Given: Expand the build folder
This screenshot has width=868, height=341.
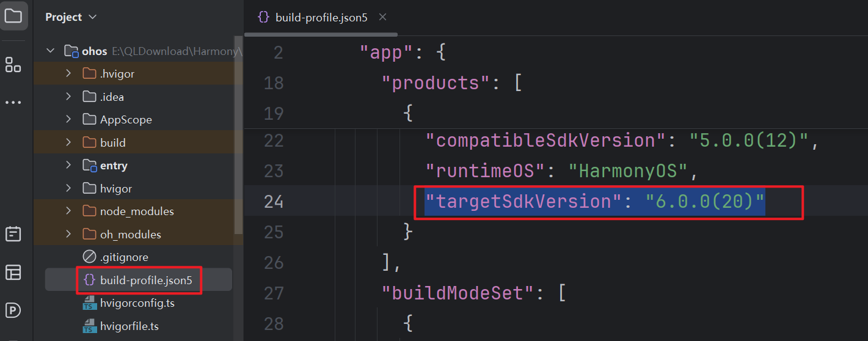Looking at the screenshot, I should [x=68, y=142].
